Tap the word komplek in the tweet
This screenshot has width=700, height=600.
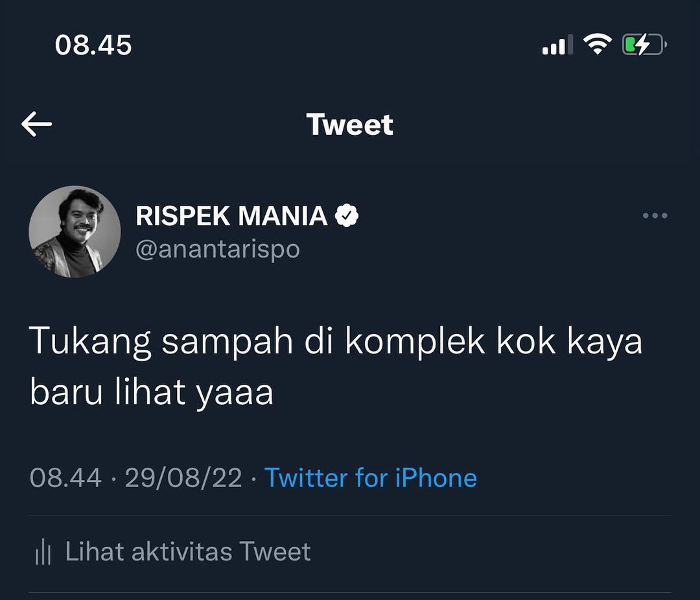click(x=415, y=342)
